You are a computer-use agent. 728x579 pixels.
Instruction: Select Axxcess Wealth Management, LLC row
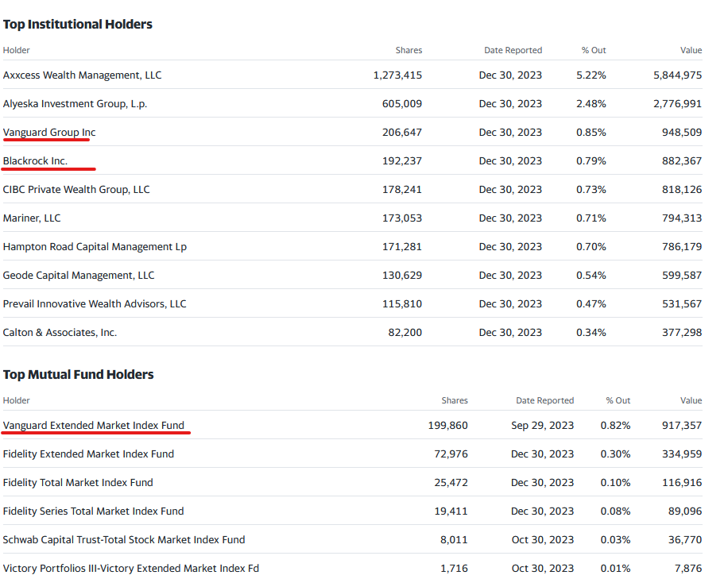82,75
